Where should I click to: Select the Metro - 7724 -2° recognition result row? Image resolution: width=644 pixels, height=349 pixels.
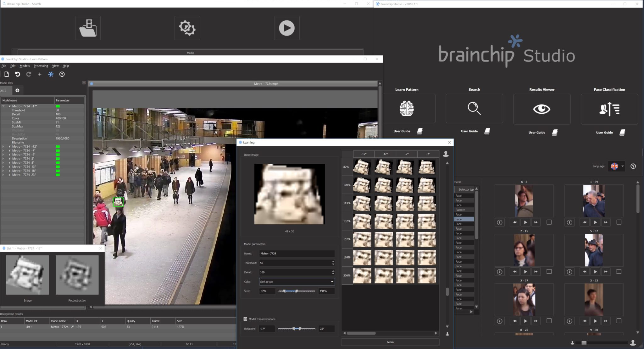118,327
